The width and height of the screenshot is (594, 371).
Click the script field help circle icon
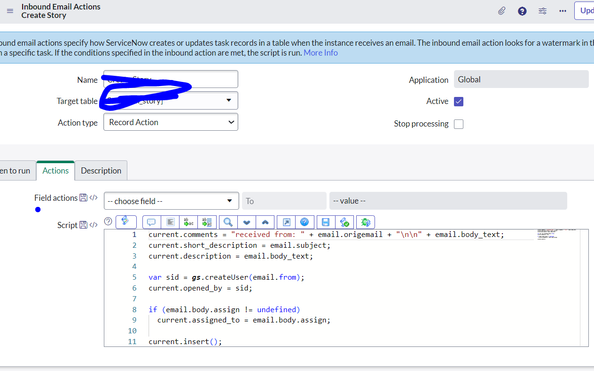click(108, 221)
